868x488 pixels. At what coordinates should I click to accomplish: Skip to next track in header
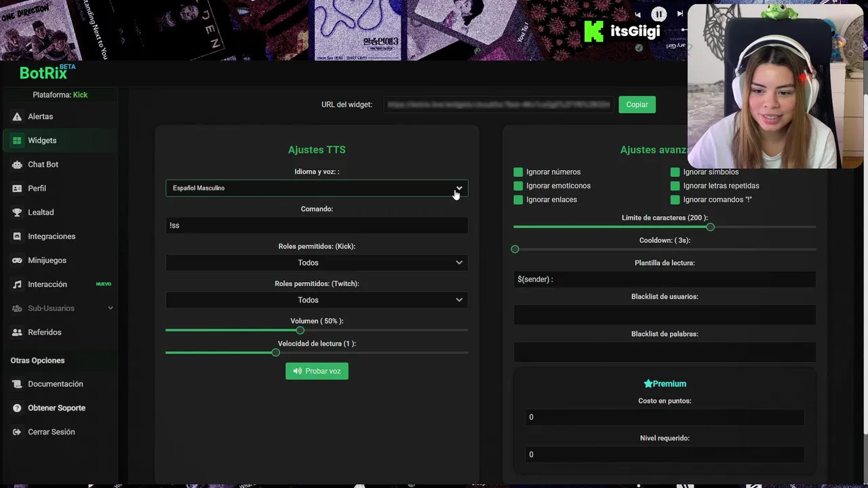click(680, 14)
